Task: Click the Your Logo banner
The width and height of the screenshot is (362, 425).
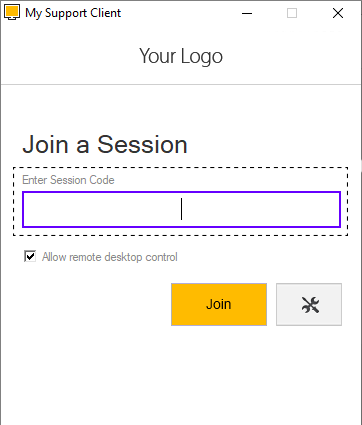Action: (181, 56)
